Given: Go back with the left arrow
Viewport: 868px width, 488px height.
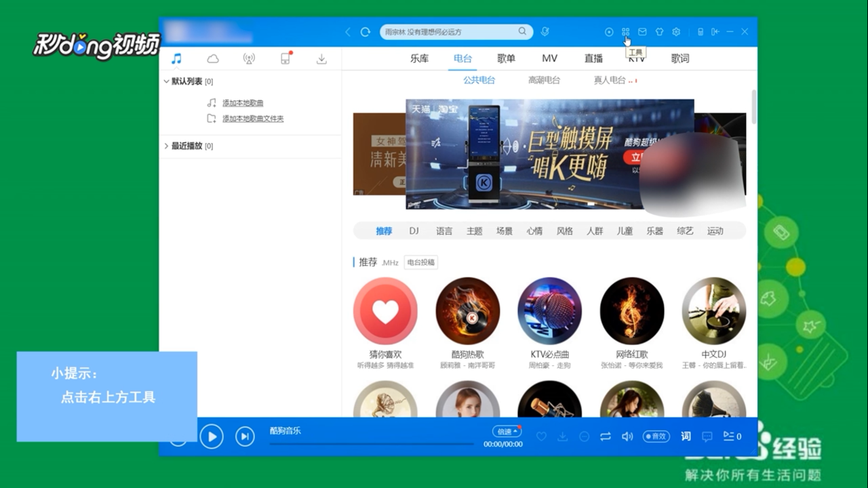Looking at the screenshot, I should click(348, 32).
